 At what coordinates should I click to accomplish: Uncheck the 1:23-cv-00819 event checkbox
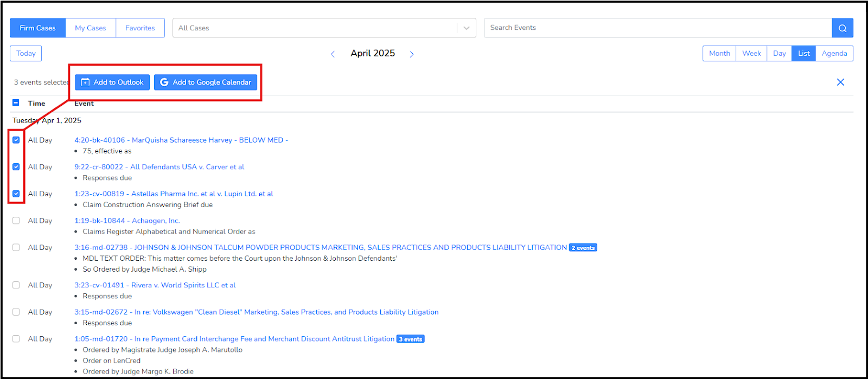(16, 194)
